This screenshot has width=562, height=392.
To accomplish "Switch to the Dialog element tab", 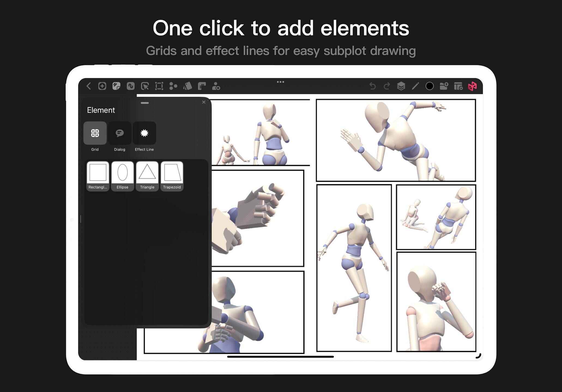I will [x=120, y=133].
